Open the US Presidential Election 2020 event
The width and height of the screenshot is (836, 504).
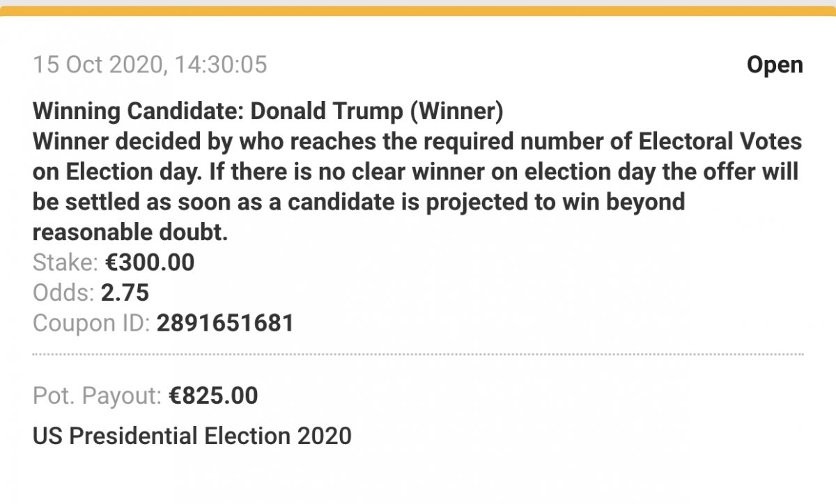(x=192, y=436)
